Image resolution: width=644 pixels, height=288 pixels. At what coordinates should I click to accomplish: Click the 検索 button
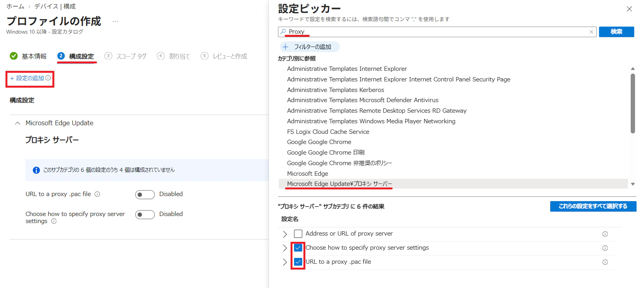coord(617,32)
